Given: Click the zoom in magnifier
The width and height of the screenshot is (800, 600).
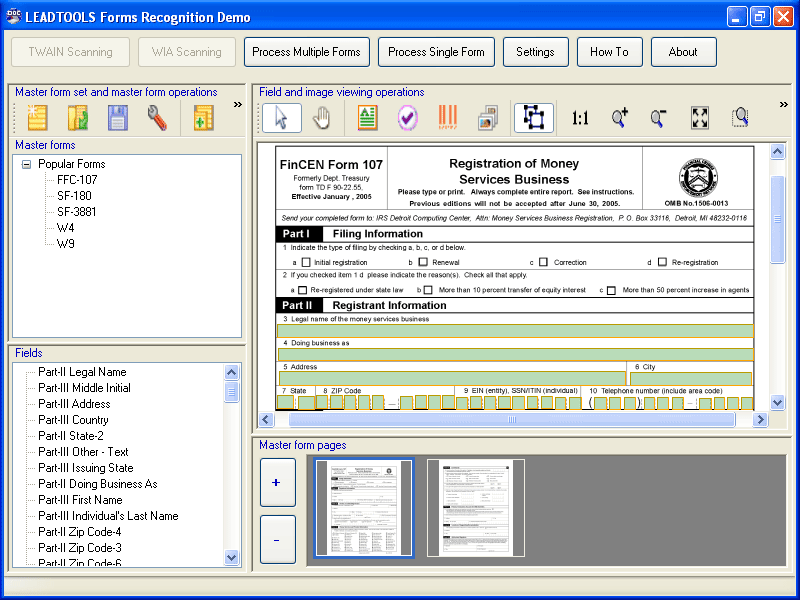Looking at the screenshot, I should click(x=619, y=118).
